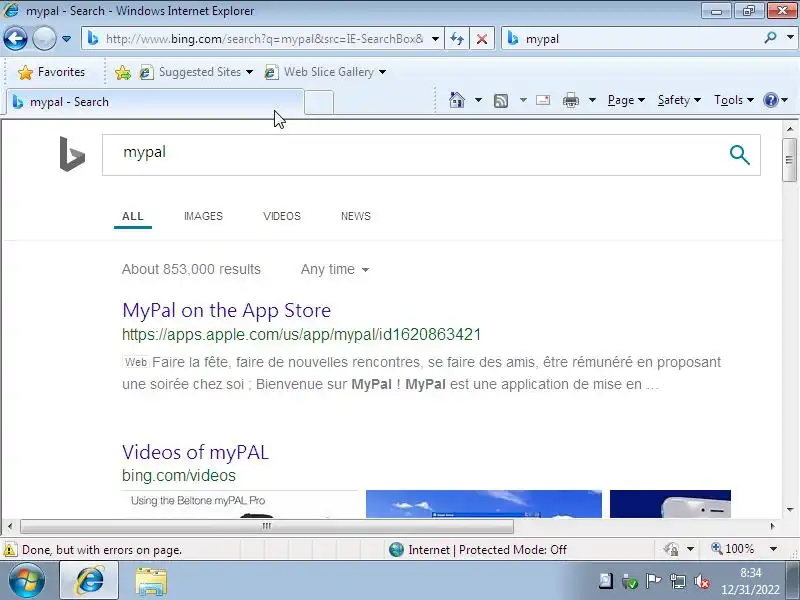Click the Bing logo
The height and width of the screenshot is (600, 800).
coord(72,154)
